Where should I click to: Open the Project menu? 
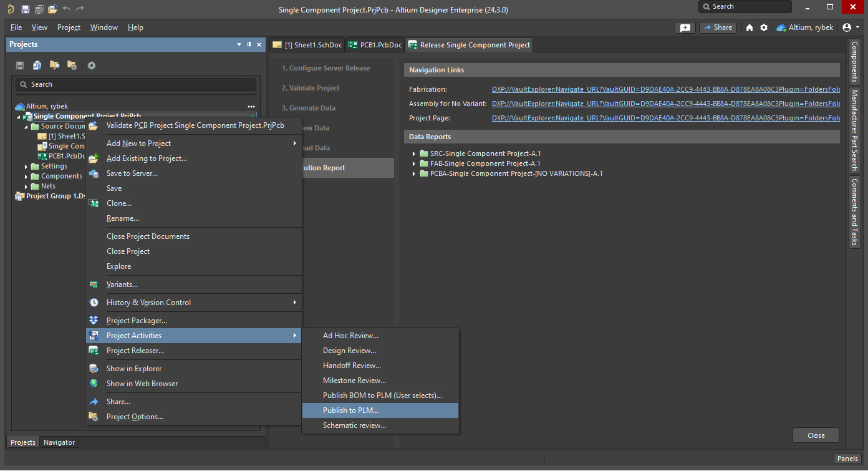pyautogui.click(x=69, y=27)
